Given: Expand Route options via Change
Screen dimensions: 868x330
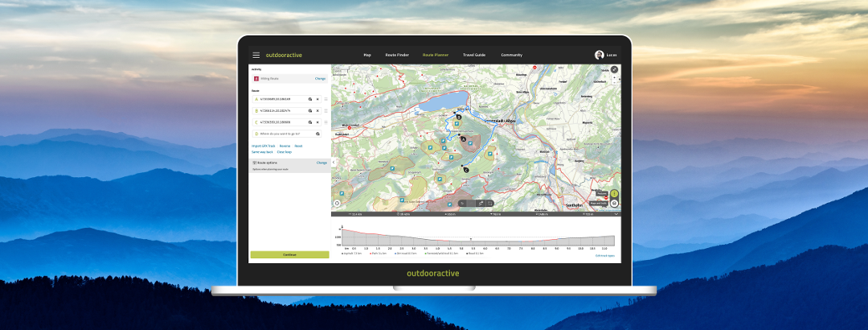Looking at the screenshot, I should pos(321,163).
